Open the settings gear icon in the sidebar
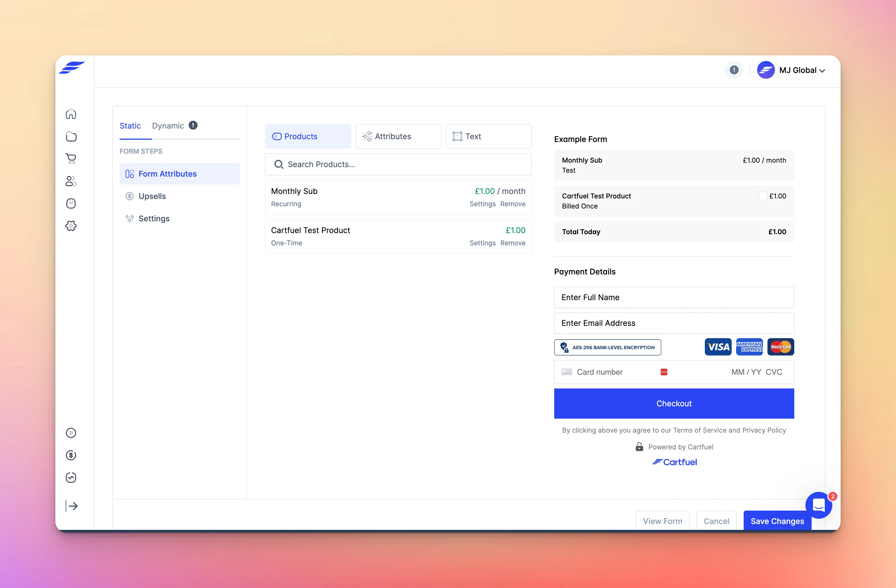Image resolution: width=896 pixels, height=588 pixels. pos(71,226)
